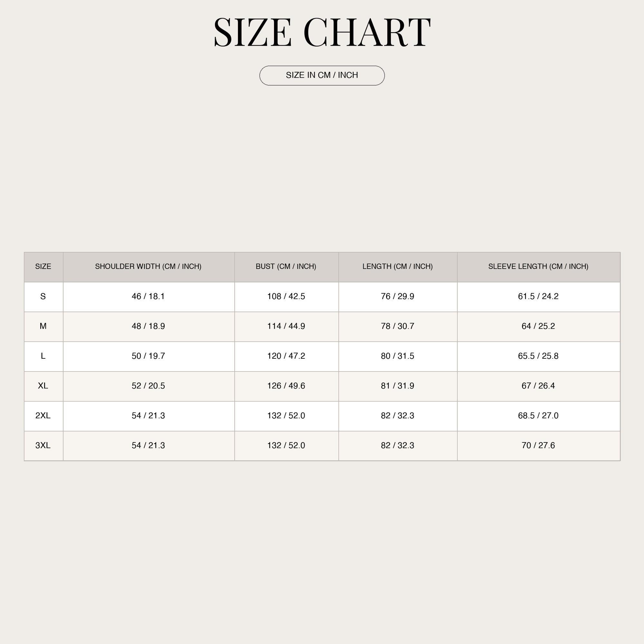The image size is (644, 644).
Task: Select sleeve length cell 61.5 / 24.2
Action: 538,297
